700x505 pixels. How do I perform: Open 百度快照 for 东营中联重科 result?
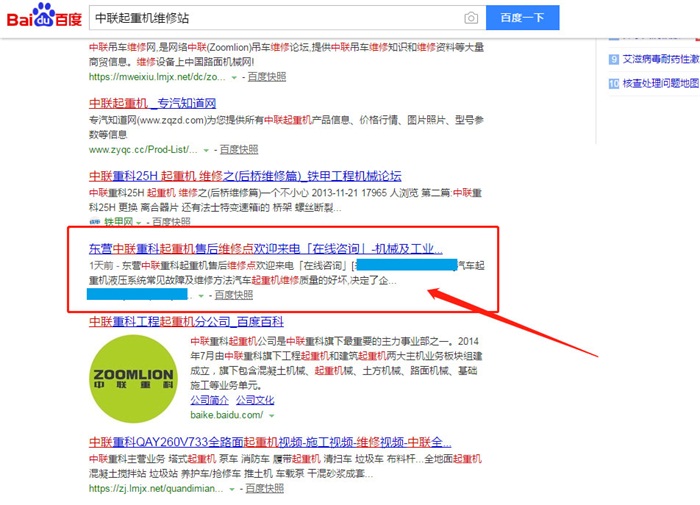234,295
